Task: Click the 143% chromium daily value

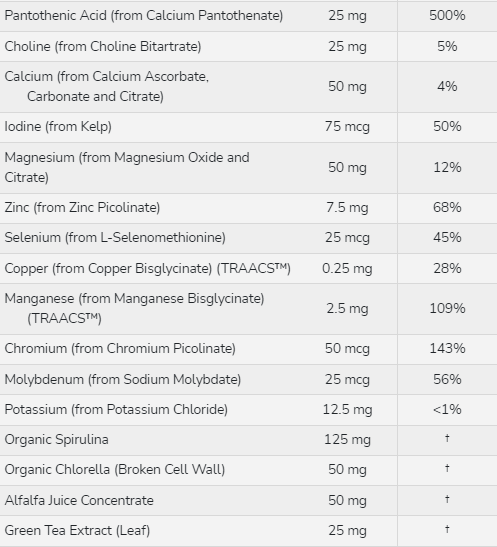Action: (447, 349)
